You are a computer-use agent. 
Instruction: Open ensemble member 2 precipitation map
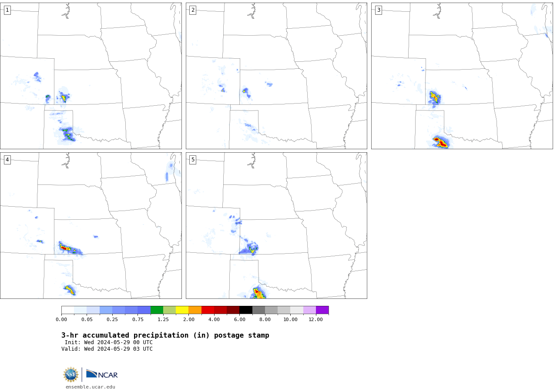point(276,76)
